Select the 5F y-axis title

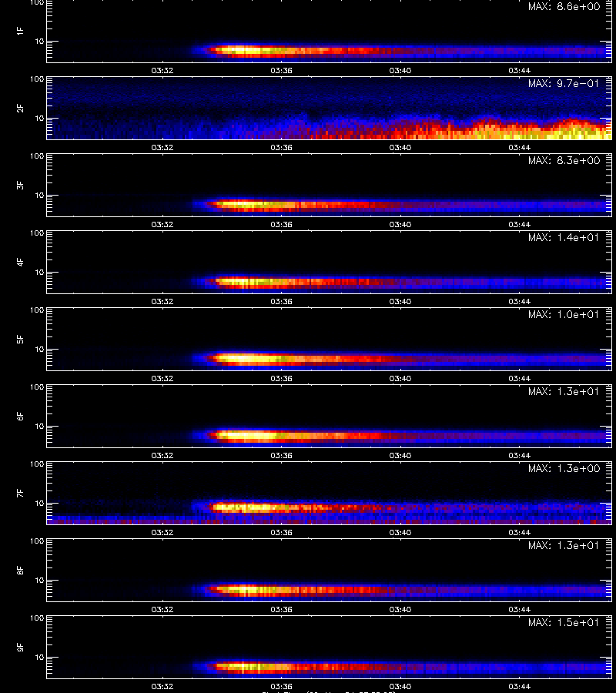(x=20, y=339)
